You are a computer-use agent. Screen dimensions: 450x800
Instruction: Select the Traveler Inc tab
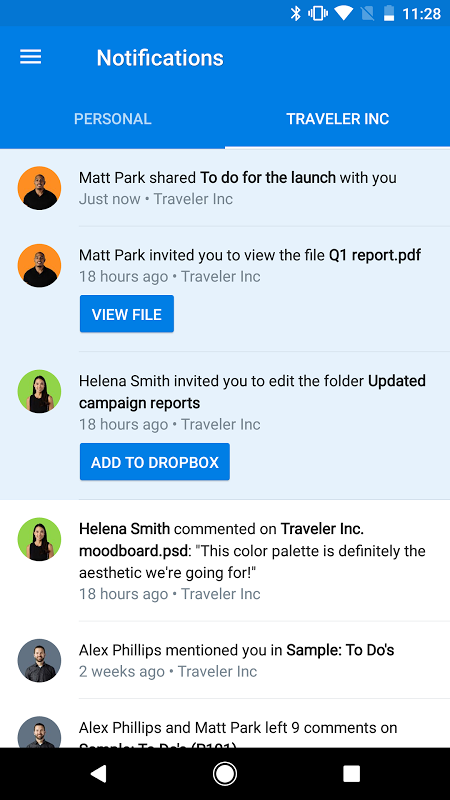coord(338,119)
